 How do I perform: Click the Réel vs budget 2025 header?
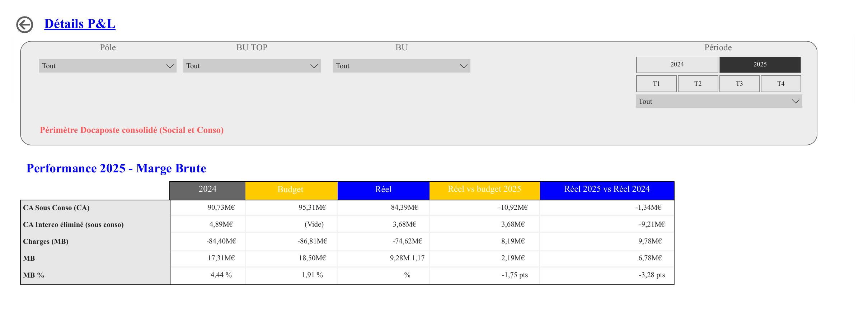(x=484, y=190)
